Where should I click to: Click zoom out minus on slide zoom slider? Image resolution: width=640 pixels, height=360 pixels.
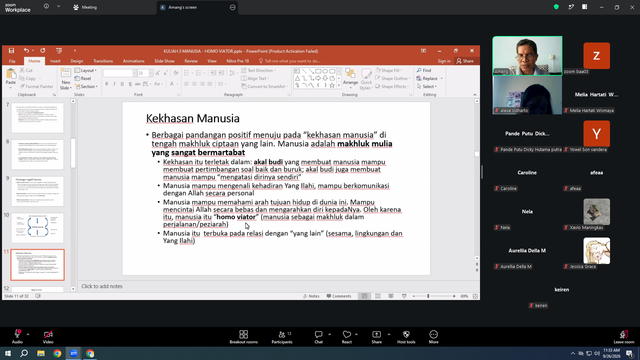[x=413, y=296]
